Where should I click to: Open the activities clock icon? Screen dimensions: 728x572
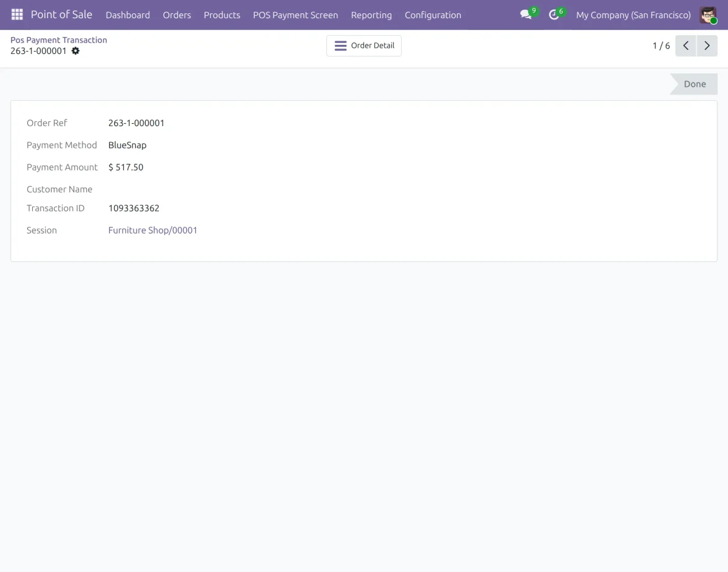(554, 15)
